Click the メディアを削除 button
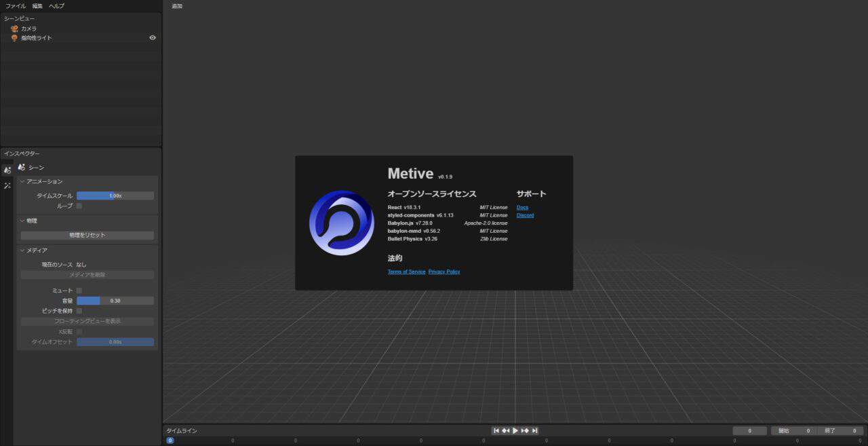The width and height of the screenshot is (868, 446). point(87,275)
